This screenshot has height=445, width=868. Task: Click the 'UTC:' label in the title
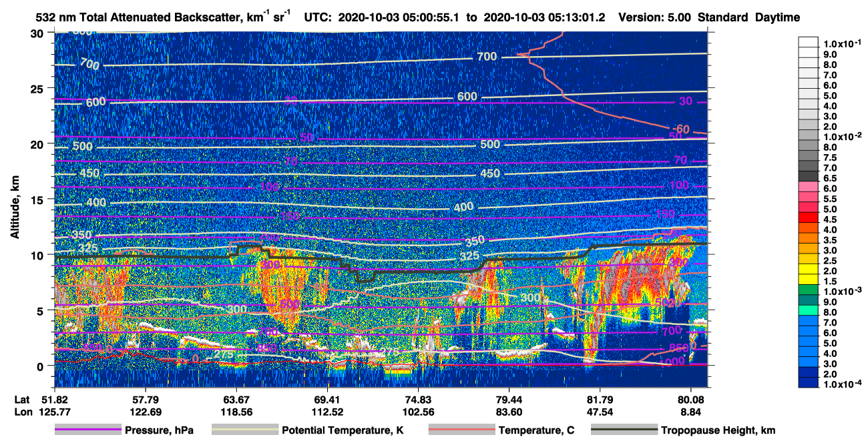pos(318,18)
